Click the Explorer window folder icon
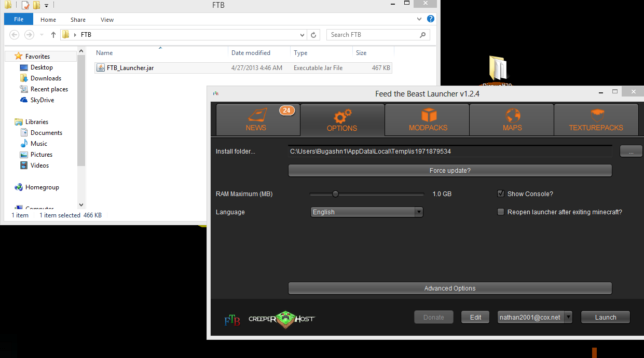The image size is (644, 358). (x=8, y=5)
